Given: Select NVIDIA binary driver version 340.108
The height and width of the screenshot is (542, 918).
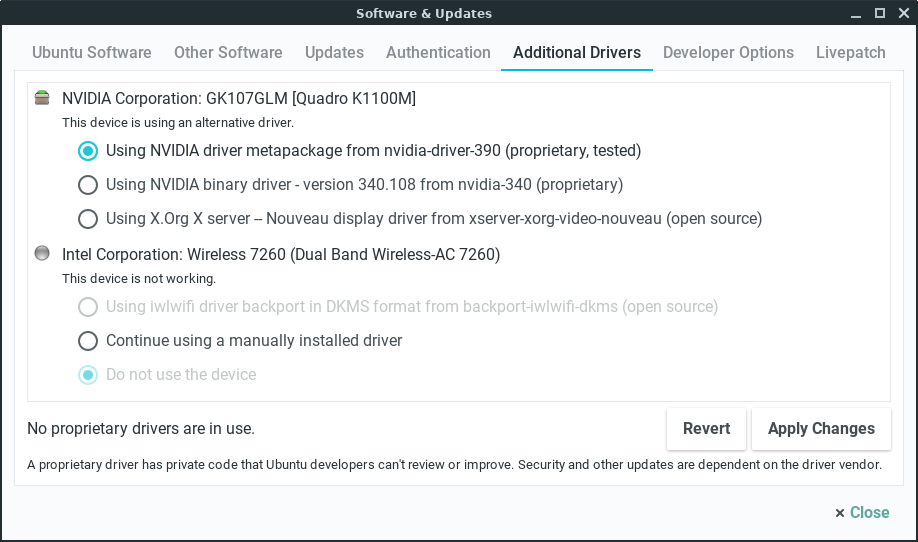Looking at the screenshot, I should [x=88, y=185].
